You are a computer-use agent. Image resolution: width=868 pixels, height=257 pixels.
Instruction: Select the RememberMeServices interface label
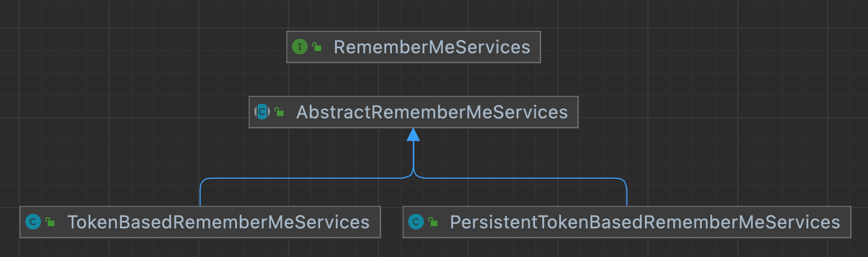pos(431,47)
